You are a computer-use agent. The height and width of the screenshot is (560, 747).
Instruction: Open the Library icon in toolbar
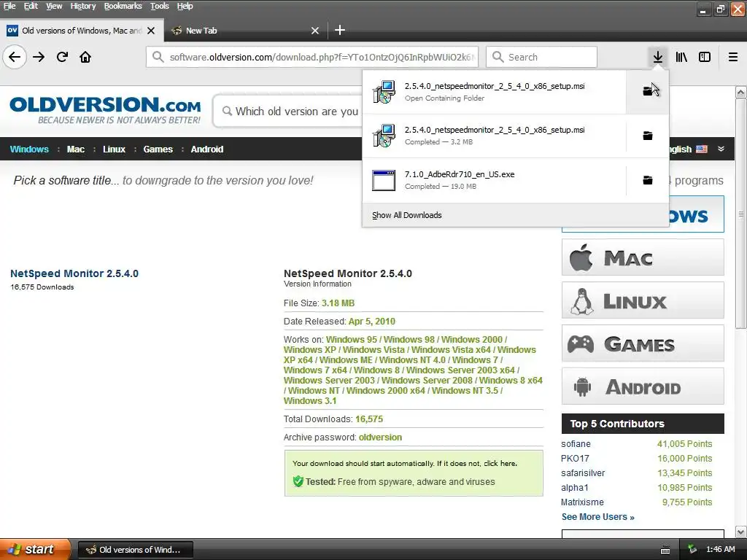[x=681, y=57]
